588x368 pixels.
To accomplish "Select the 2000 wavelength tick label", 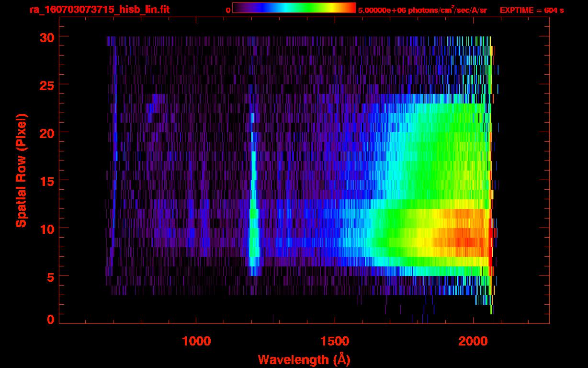I will point(473,341).
